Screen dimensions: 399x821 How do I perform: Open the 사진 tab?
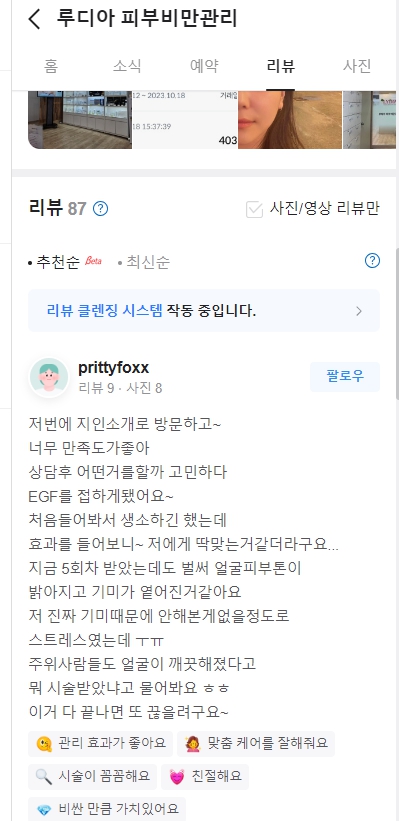[x=357, y=66]
